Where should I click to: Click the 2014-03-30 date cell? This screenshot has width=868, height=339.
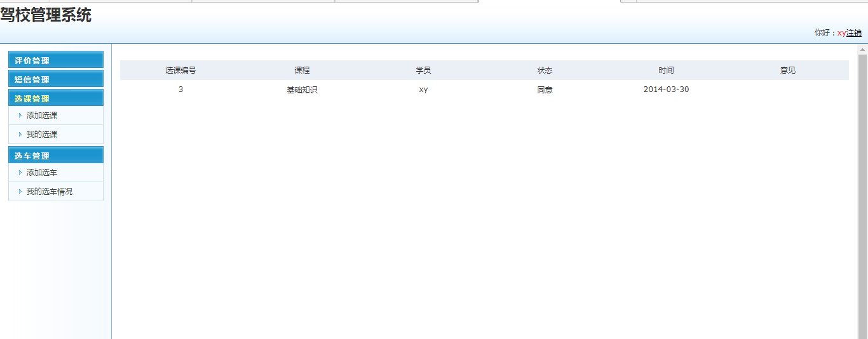coord(666,90)
